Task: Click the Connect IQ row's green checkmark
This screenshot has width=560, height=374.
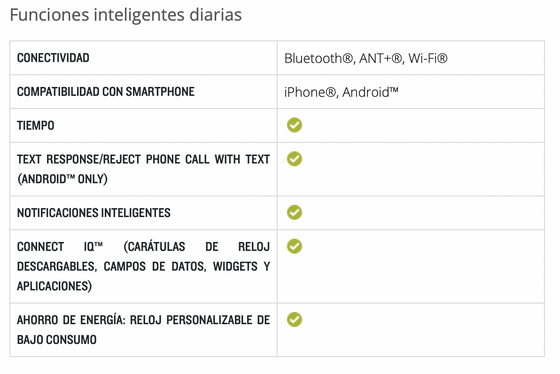Action: 294,246
